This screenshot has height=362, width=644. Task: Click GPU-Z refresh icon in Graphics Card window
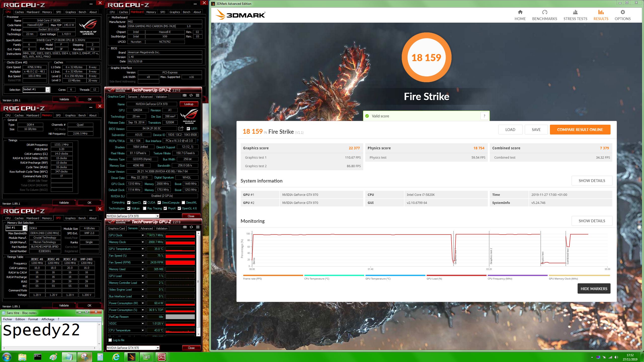click(191, 96)
